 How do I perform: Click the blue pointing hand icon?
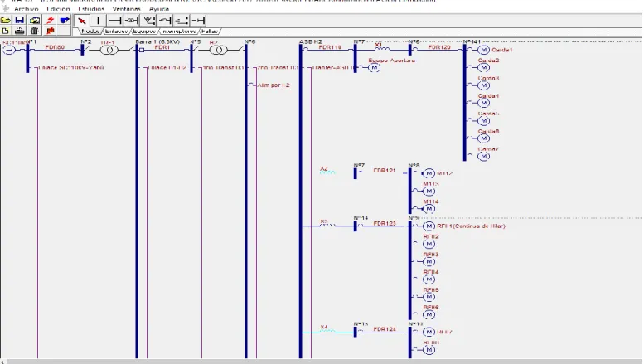(x=65, y=20)
